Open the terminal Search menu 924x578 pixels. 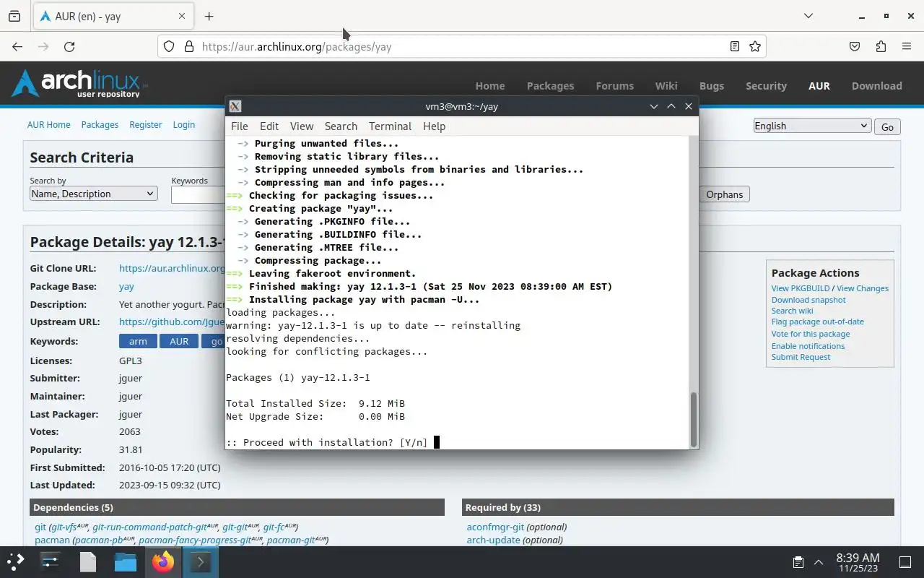tap(341, 126)
